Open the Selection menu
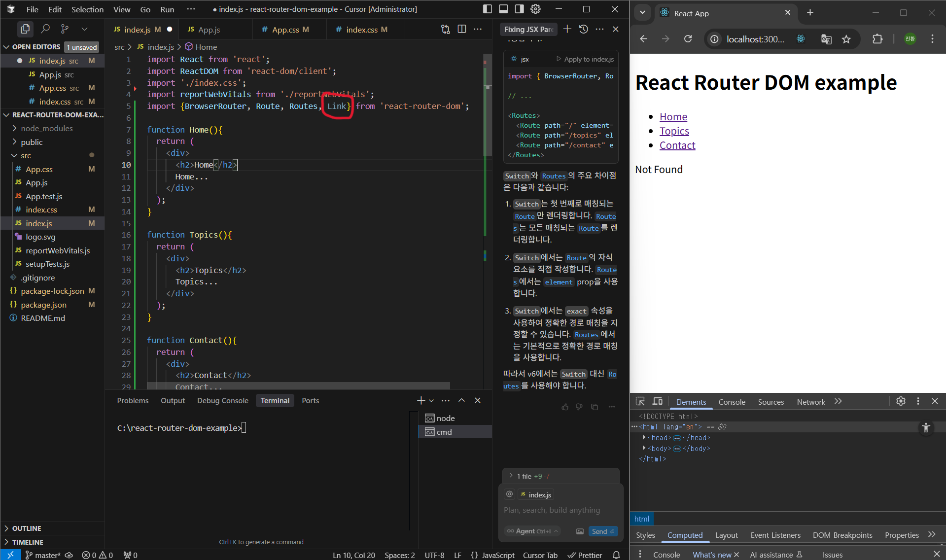This screenshot has height=560, width=946. click(87, 9)
